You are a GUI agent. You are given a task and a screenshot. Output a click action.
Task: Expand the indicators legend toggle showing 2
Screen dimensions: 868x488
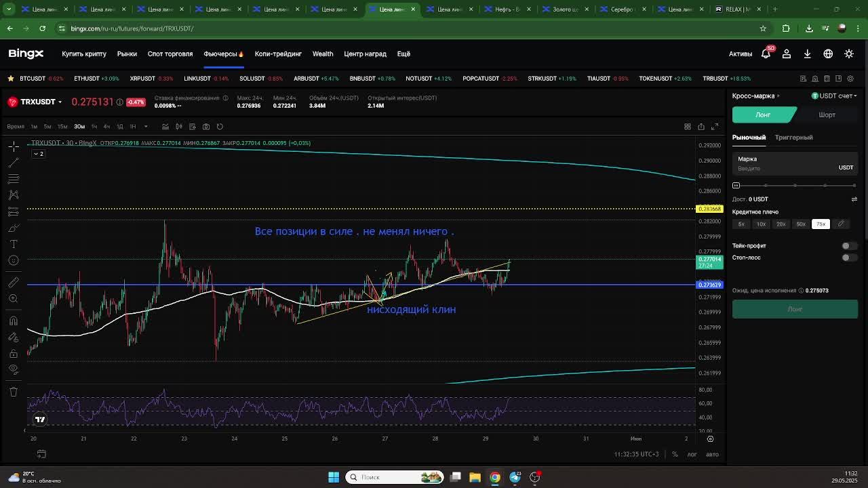[x=39, y=154]
